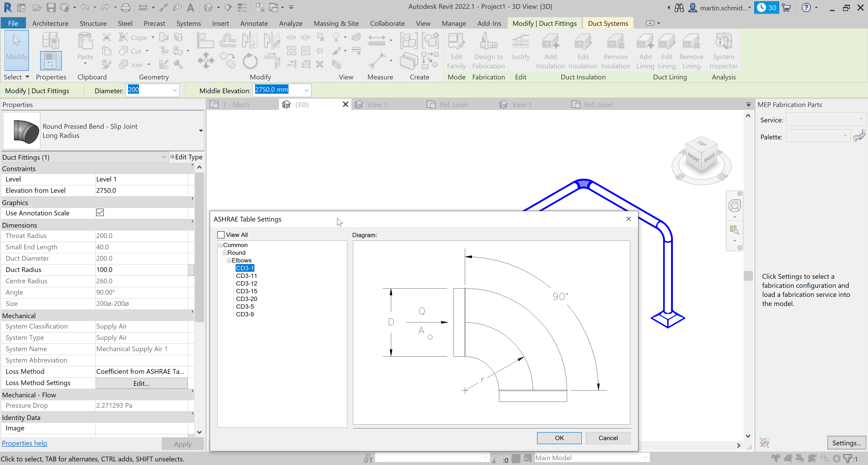868x465 pixels.
Task: Uncheck Use Annotation Scale
Action: pos(100,212)
